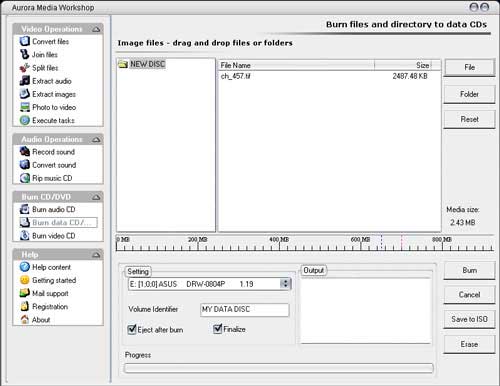Click the Mail support icon
This screenshot has height=386, width=500.
pos(25,293)
